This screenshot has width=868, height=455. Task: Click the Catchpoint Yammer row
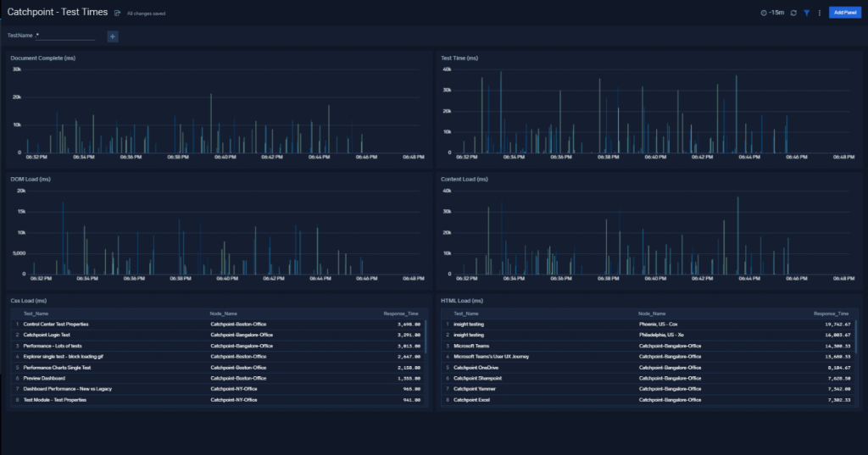[648, 389]
